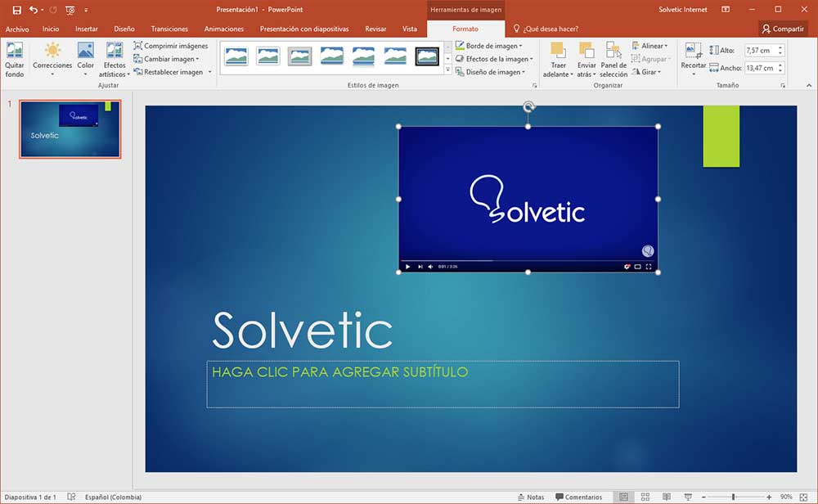Undo the last action
This screenshot has height=504, width=818.
pos(34,10)
